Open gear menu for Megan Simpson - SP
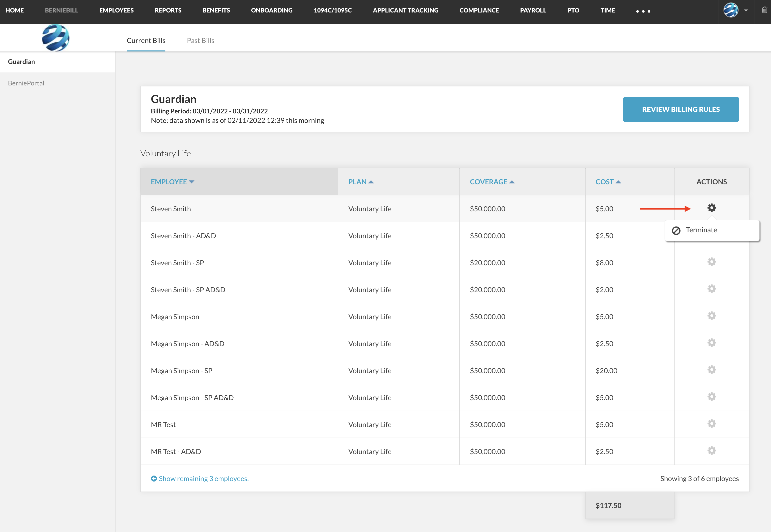The width and height of the screenshot is (771, 532). point(711,370)
